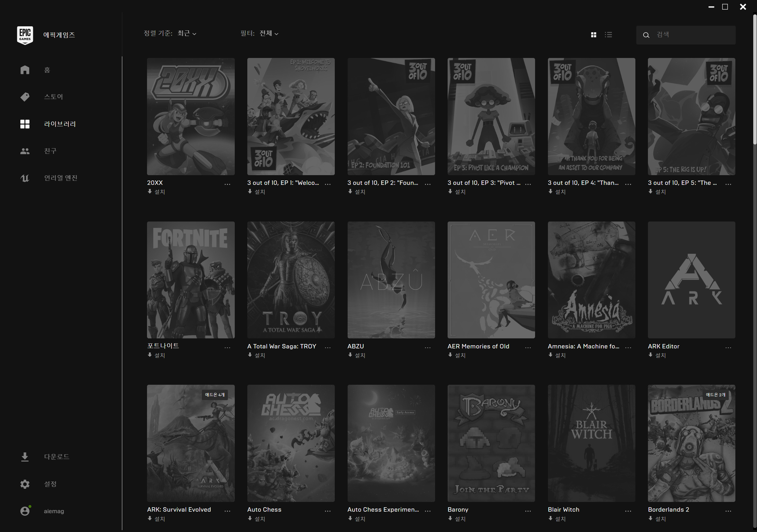
Task: Open options menu for AER Memories of Old
Action: (x=528, y=347)
